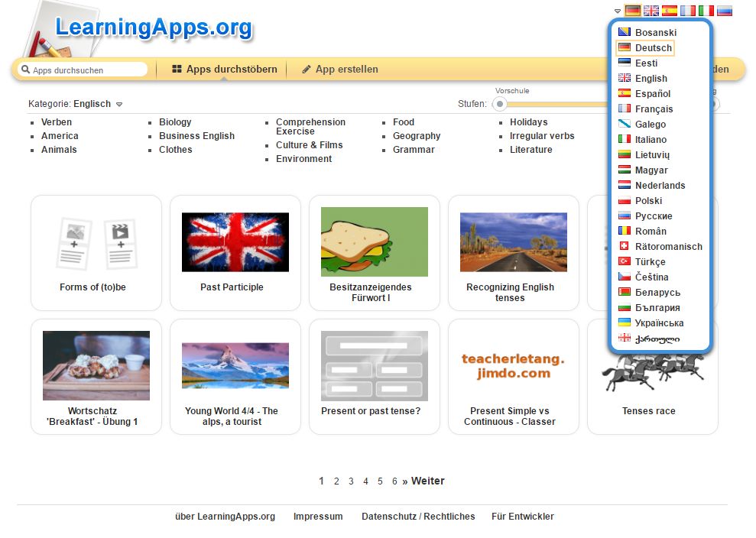Open the Past Participle app thumbnail
756x538 pixels.
pyautogui.click(x=235, y=242)
